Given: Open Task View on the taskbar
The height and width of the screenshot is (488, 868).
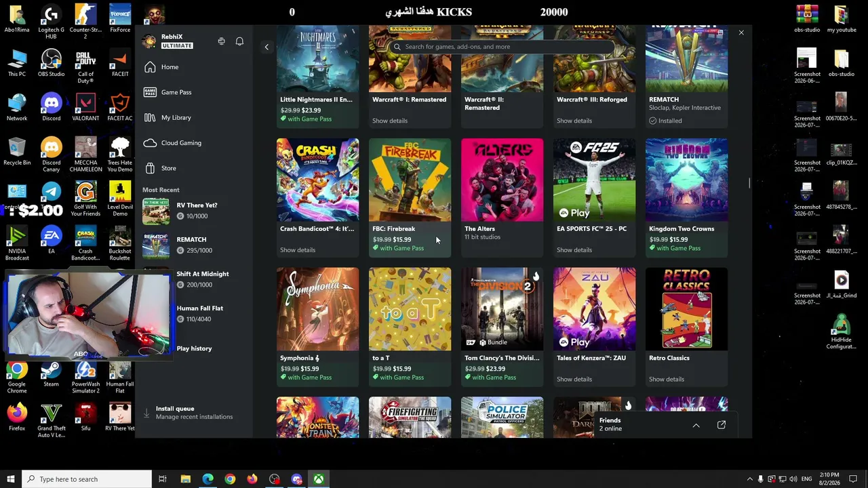Looking at the screenshot, I should pyautogui.click(x=163, y=479).
